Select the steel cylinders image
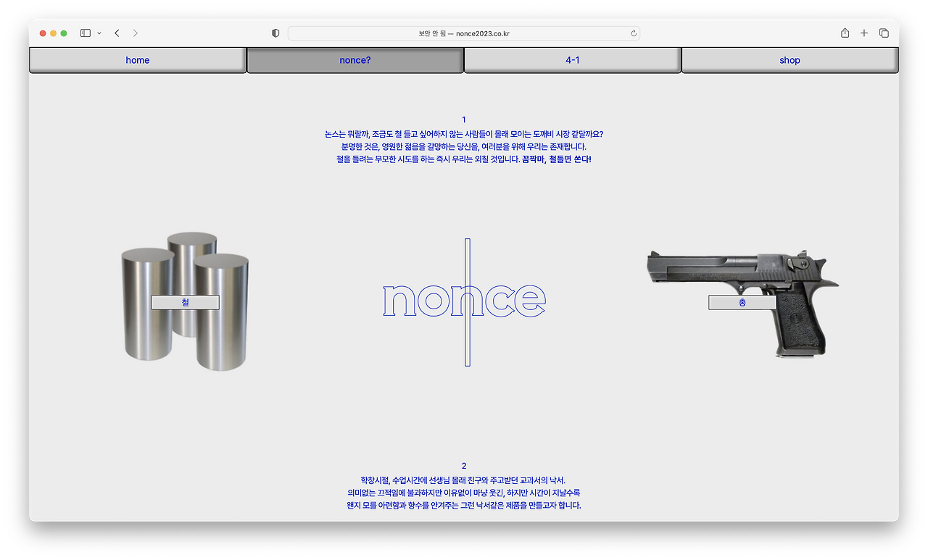This screenshot has width=928, height=560. pyautogui.click(x=185, y=301)
